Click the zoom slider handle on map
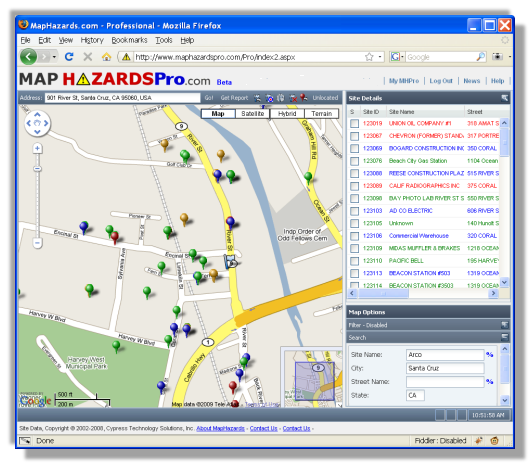 pyautogui.click(x=38, y=168)
